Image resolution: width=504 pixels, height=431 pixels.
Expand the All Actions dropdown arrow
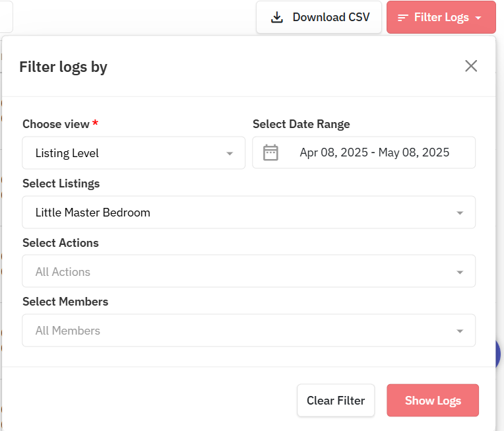[x=460, y=272]
